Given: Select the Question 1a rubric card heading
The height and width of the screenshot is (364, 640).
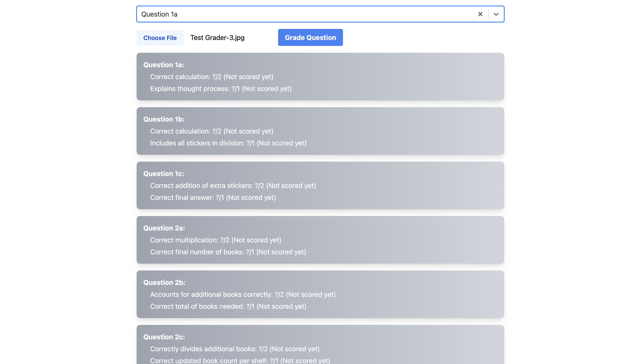Looking at the screenshot, I should [x=164, y=65].
